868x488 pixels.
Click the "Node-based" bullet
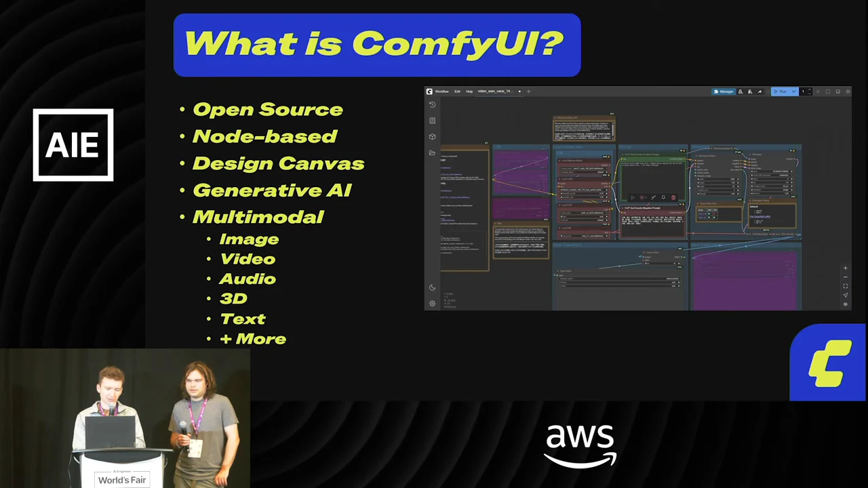pyautogui.click(x=264, y=136)
